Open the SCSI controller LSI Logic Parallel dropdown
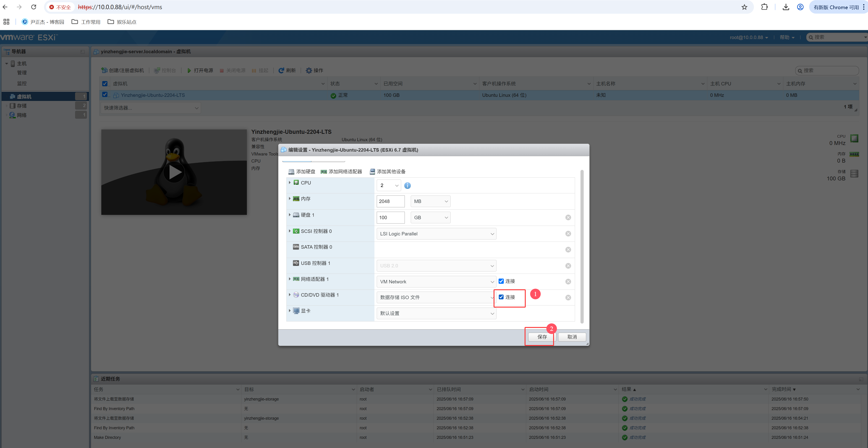This screenshot has width=868, height=448. coord(436,234)
